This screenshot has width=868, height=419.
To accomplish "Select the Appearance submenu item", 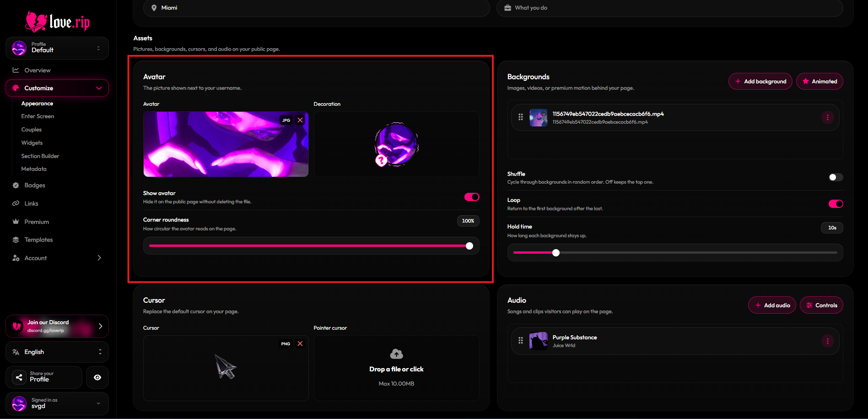I will [37, 103].
